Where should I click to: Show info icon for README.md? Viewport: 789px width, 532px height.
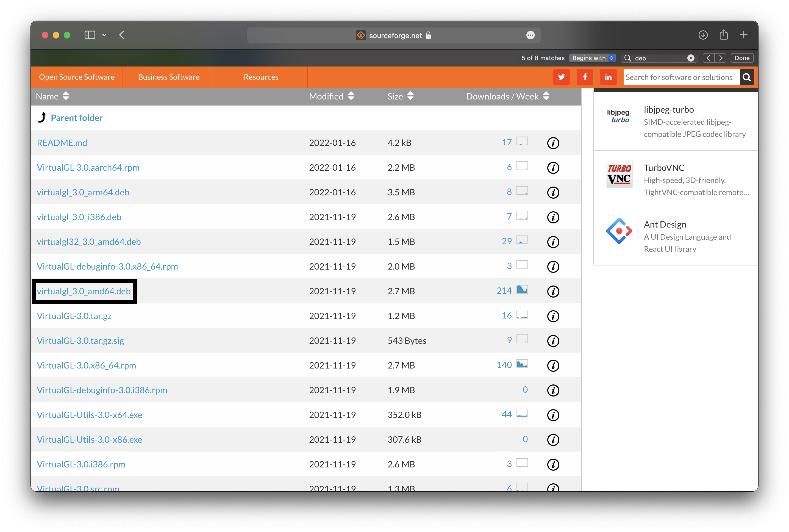553,143
